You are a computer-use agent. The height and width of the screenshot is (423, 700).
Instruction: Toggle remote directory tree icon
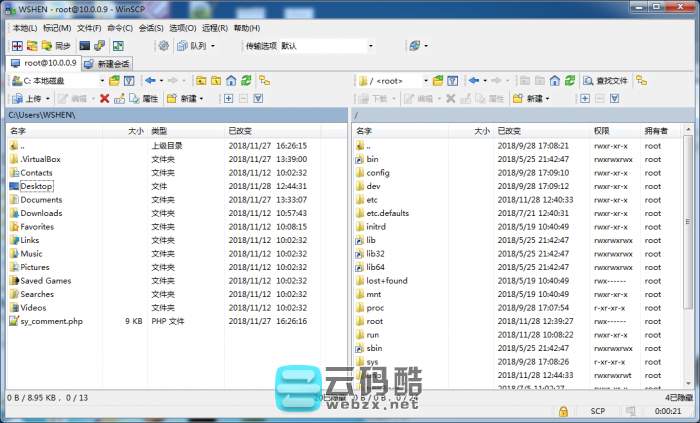(x=642, y=81)
